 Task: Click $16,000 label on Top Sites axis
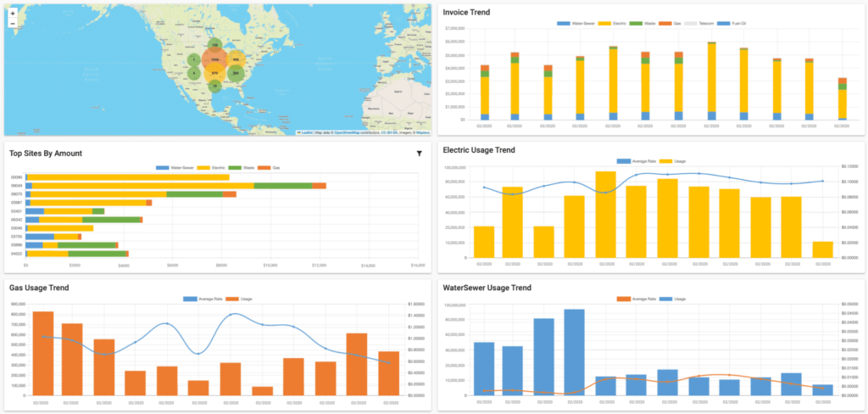417,266
